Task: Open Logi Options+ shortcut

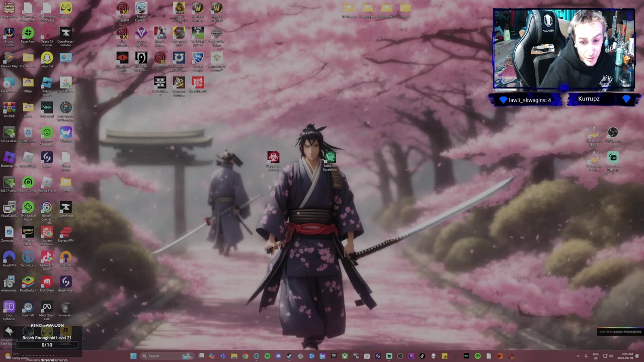Action: coord(9,310)
